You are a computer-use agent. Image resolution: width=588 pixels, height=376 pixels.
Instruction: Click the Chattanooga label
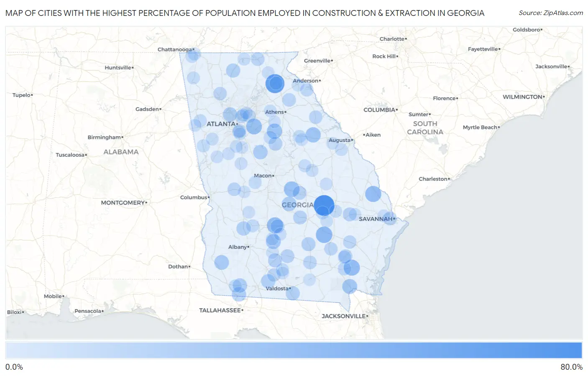[174, 49]
